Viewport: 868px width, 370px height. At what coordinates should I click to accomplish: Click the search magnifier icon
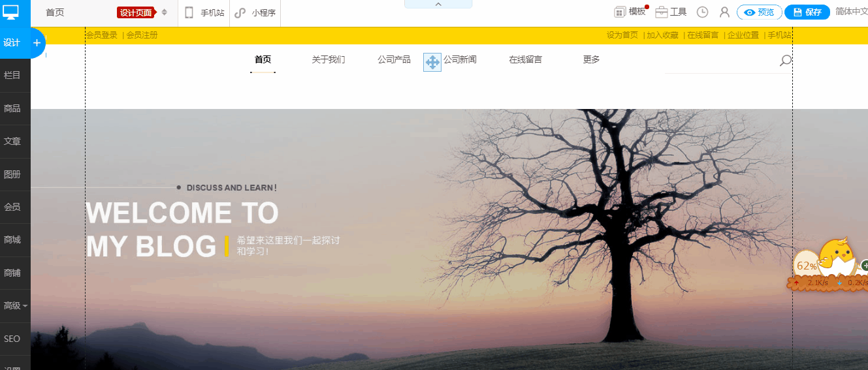[785, 61]
